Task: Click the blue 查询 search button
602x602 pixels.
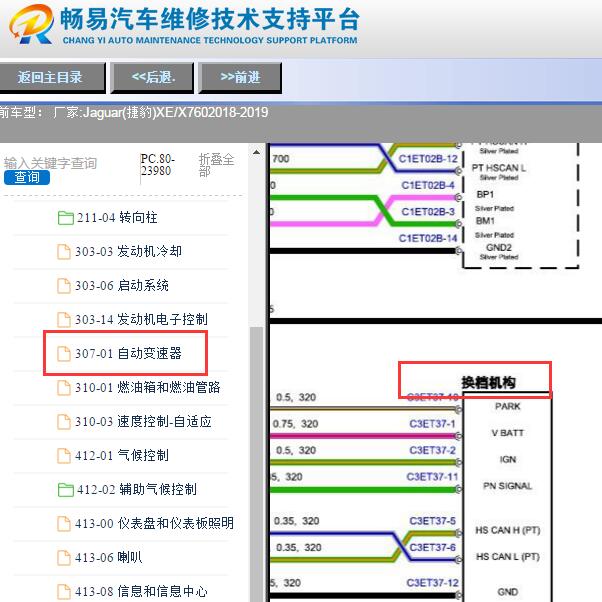Action: [x=27, y=177]
